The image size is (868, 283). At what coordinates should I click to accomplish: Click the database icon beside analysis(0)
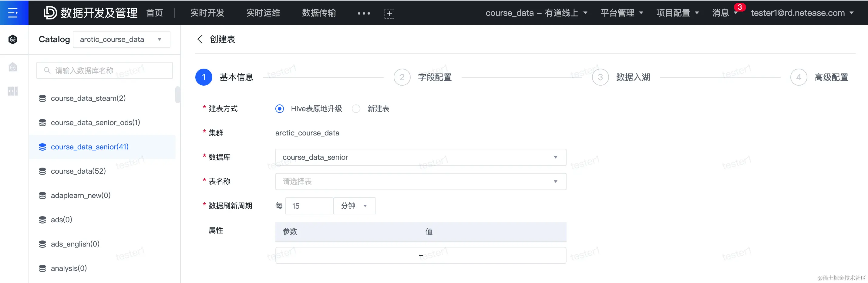click(x=42, y=268)
